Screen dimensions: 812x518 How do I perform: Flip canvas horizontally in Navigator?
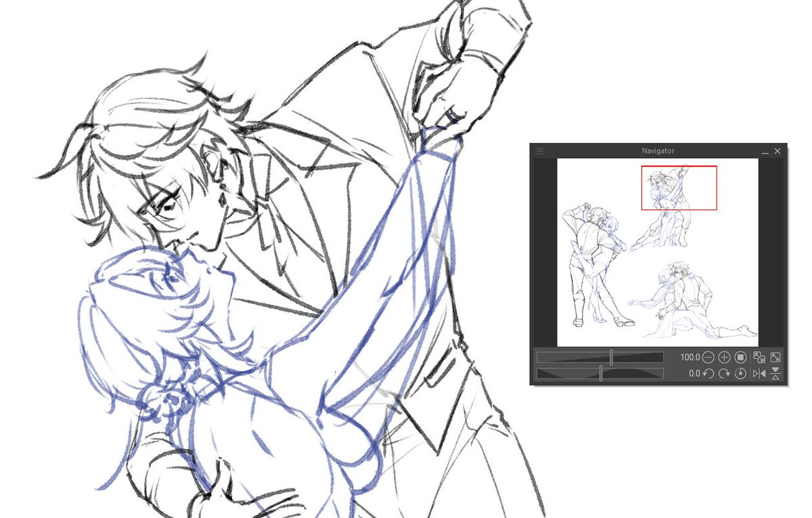coord(759,373)
